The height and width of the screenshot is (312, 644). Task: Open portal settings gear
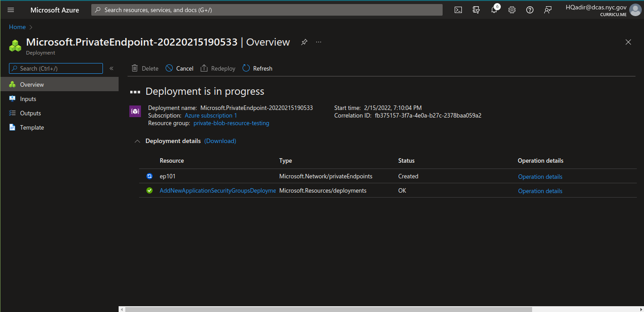point(512,10)
